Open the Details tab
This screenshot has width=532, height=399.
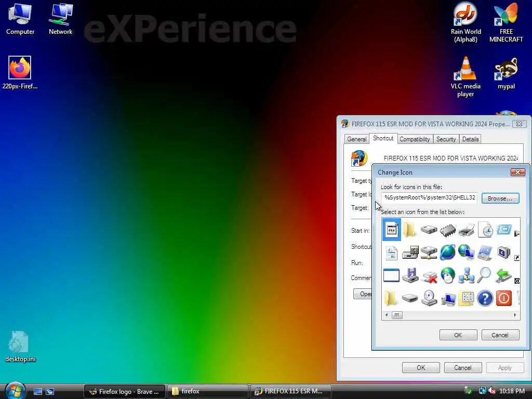[x=470, y=139]
